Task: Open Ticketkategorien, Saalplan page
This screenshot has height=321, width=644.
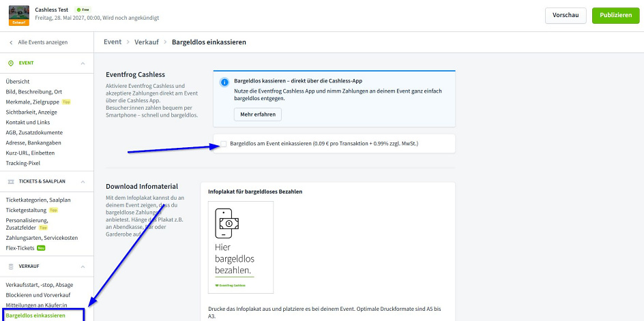Action: click(38, 200)
